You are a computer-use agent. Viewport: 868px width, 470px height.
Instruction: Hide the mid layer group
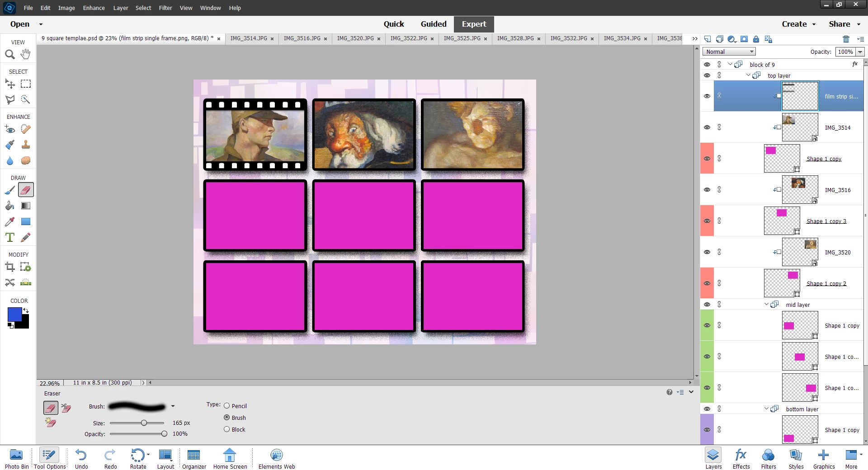(707, 304)
